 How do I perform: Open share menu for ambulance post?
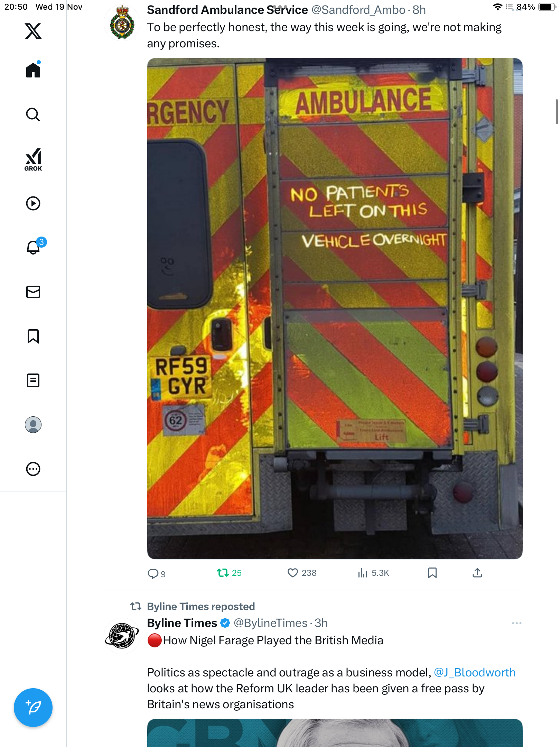477,573
